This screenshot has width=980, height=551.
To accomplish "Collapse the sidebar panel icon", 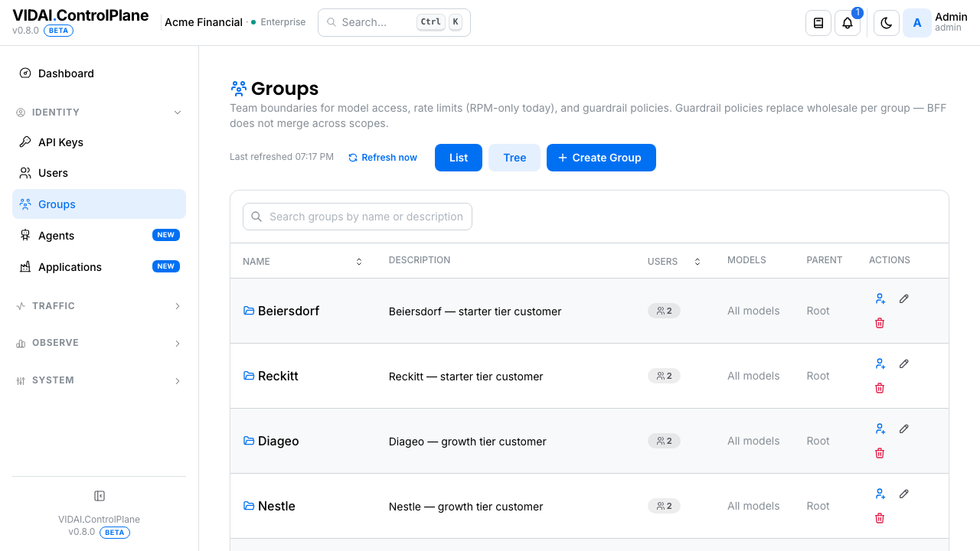I will tap(99, 496).
